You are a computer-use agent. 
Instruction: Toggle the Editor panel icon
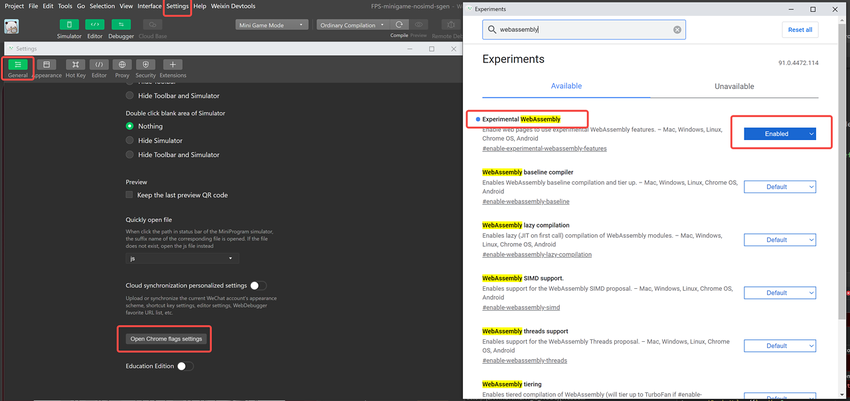coord(95,23)
